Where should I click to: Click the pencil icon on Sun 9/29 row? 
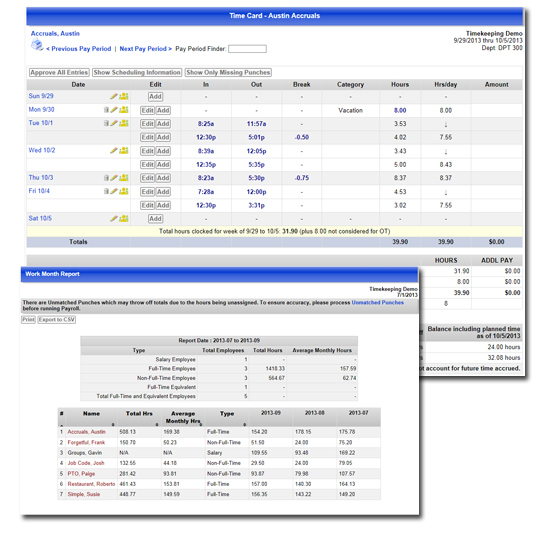[x=114, y=96]
